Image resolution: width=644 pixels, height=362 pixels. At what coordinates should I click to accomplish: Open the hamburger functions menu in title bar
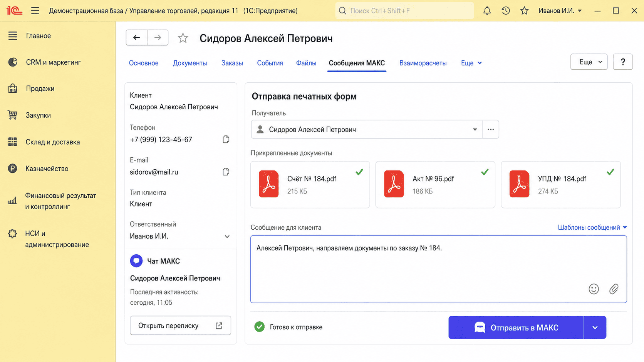[35, 10]
